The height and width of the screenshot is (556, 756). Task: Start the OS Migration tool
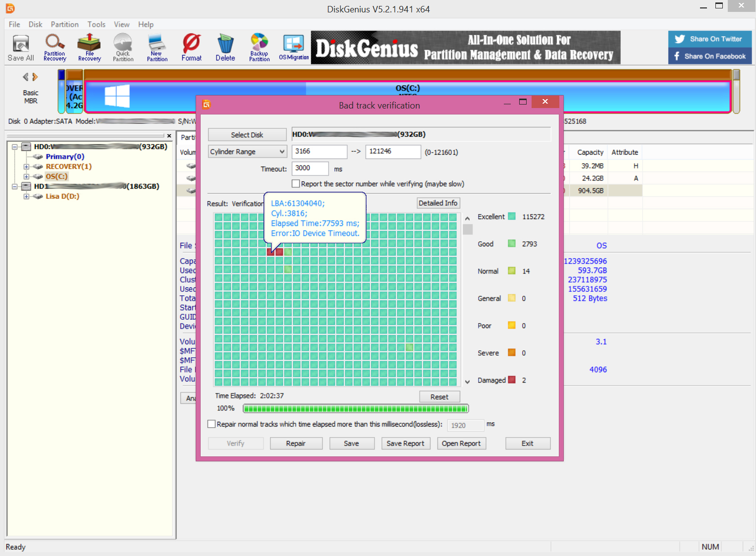pos(294,48)
